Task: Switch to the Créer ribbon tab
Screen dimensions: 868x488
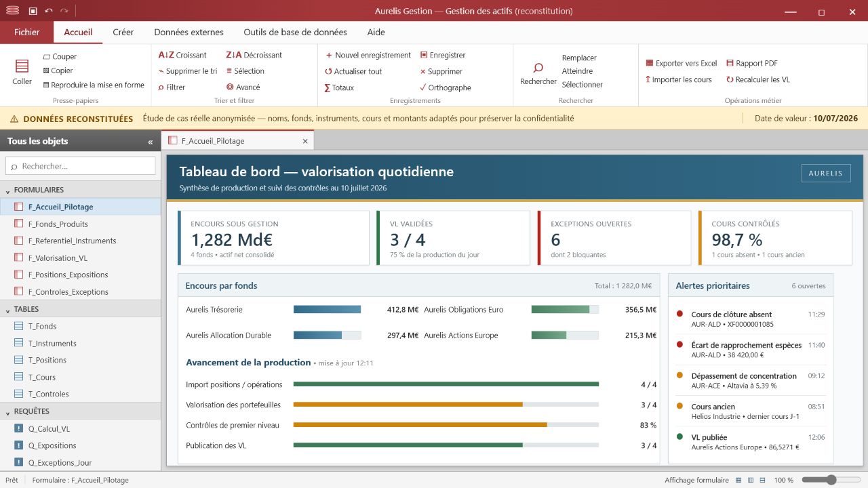Action: [x=123, y=32]
